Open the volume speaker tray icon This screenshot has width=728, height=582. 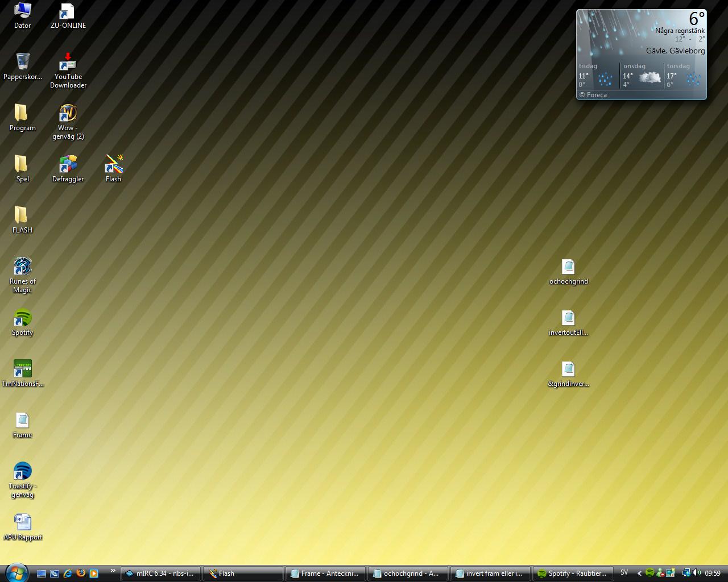(x=697, y=573)
